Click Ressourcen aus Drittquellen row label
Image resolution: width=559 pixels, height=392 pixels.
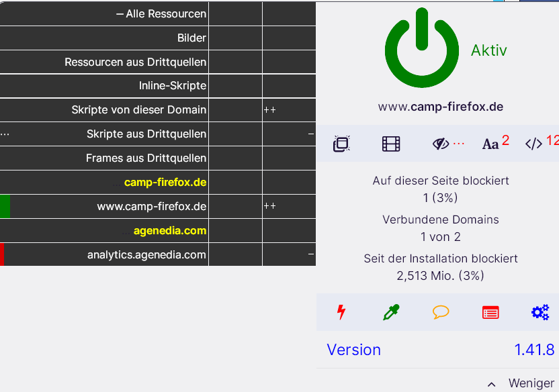click(136, 62)
